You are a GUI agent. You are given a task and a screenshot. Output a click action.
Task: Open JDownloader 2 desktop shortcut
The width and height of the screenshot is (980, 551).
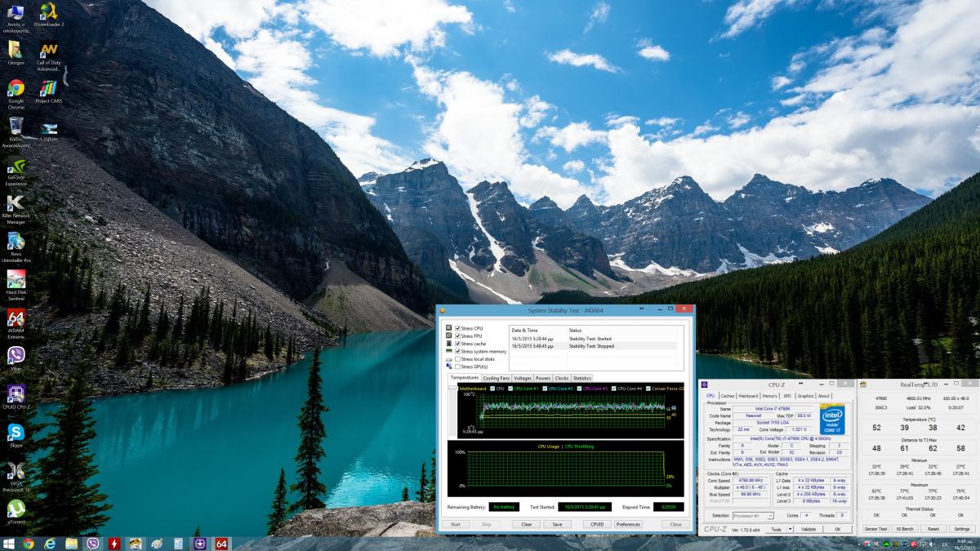pyautogui.click(x=49, y=16)
